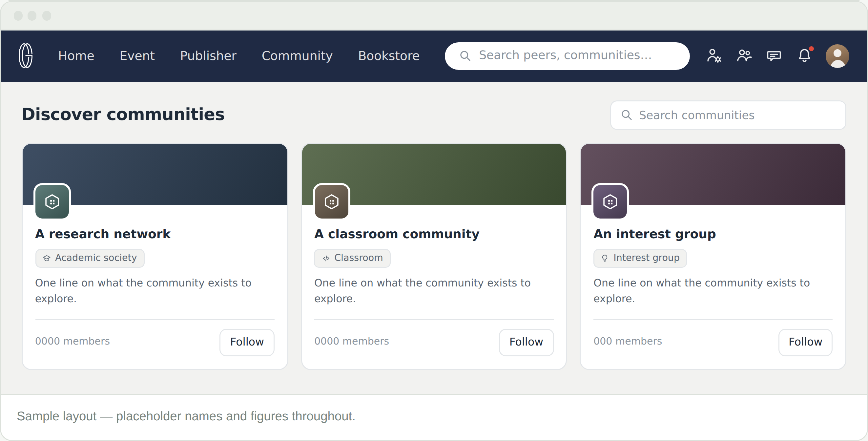The height and width of the screenshot is (441, 868).
Task: Click the site logo in navbar
Action: [x=26, y=56]
